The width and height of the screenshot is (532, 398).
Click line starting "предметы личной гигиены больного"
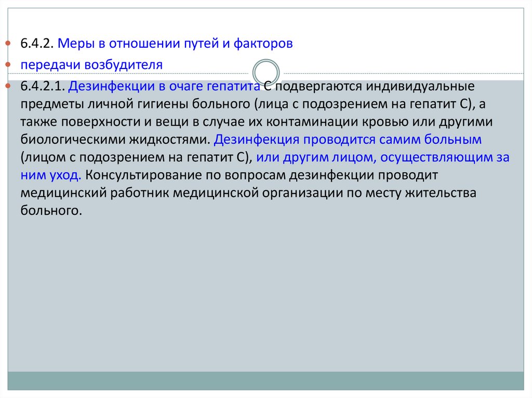253,104
